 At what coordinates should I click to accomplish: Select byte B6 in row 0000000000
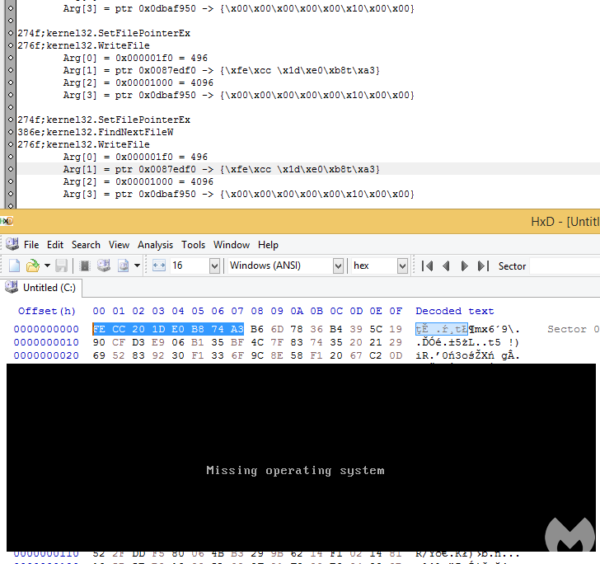257,329
